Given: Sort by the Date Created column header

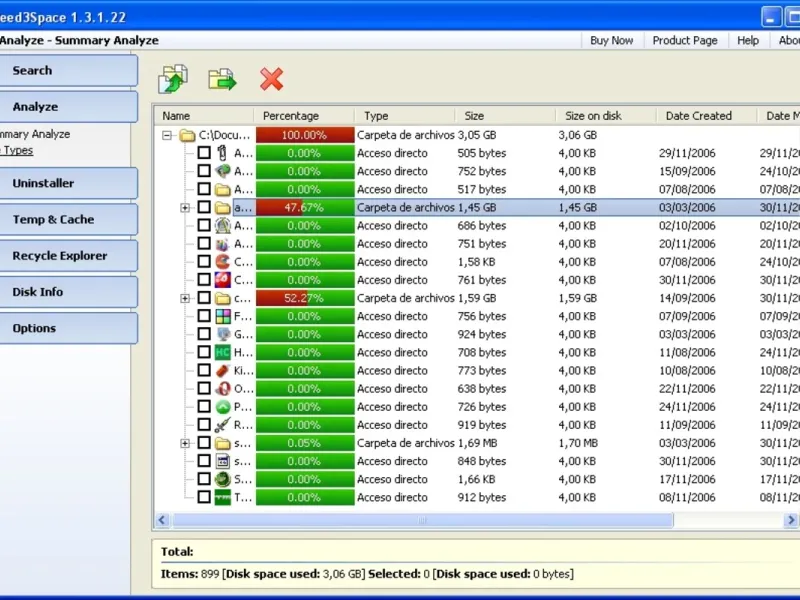Looking at the screenshot, I should click(707, 116).
